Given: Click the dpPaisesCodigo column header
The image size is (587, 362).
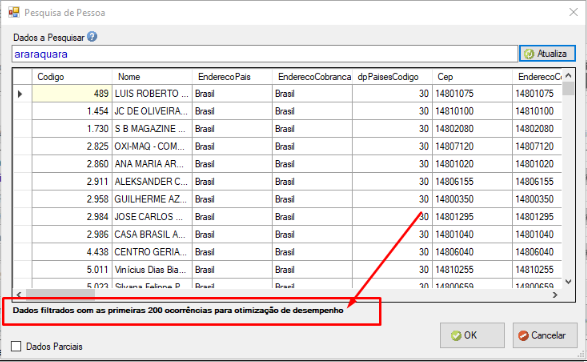Looking at the screenshot, I should 393,77.
